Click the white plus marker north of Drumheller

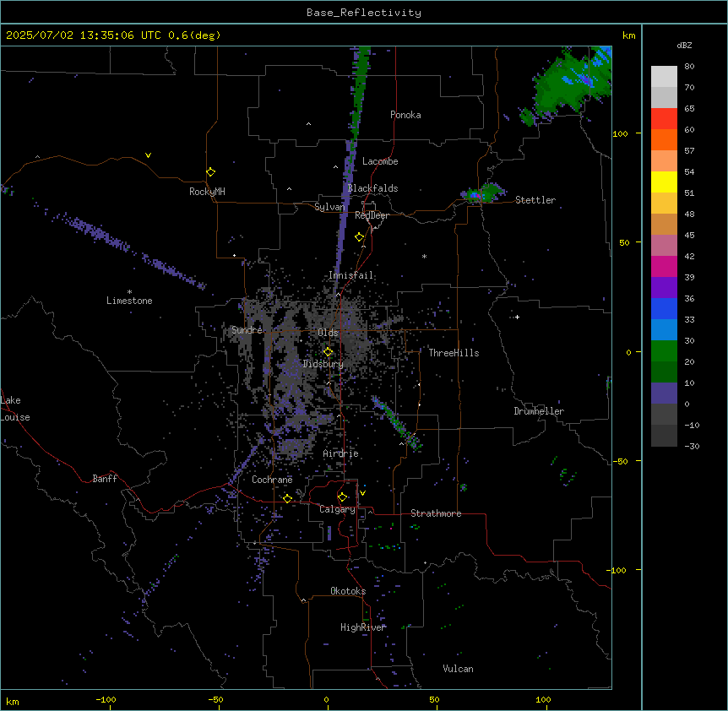tap(517, 317)
